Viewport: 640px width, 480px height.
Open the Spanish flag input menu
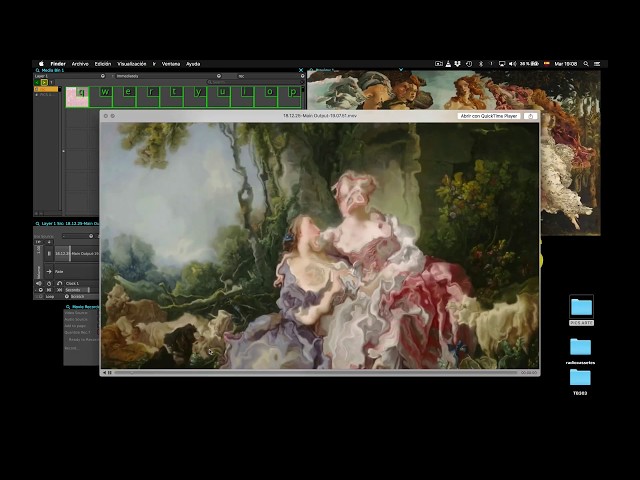pyautogui.click(x=547, y=63)
